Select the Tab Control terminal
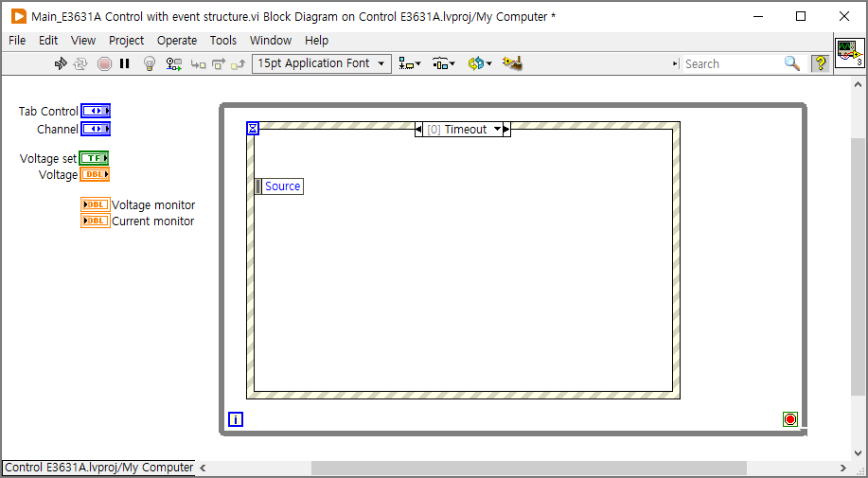 pyautogui.click(x=96, y=111)
